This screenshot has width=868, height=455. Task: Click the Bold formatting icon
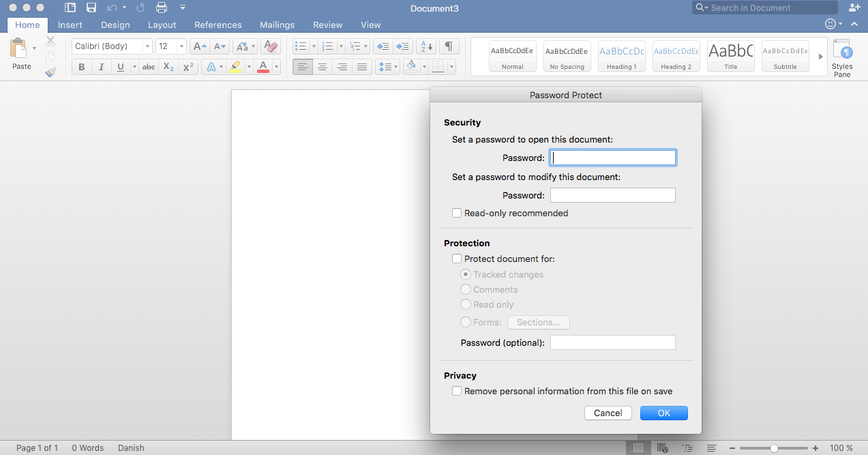pos(82,67)
